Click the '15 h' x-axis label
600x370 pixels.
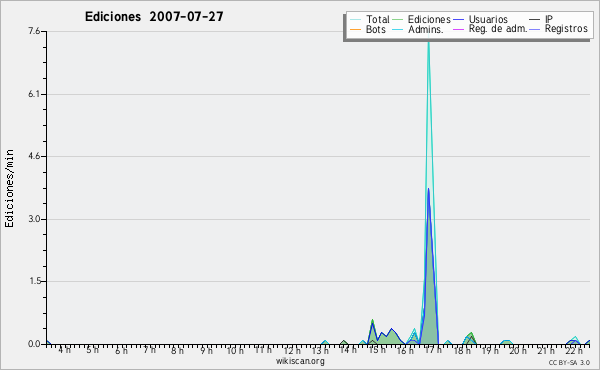point(377,350)
